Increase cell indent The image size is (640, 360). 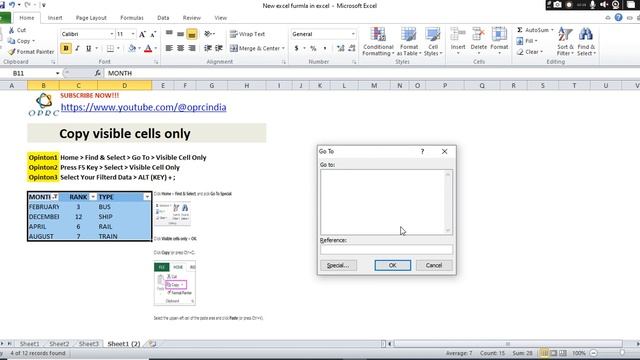(x=219, y=48)
